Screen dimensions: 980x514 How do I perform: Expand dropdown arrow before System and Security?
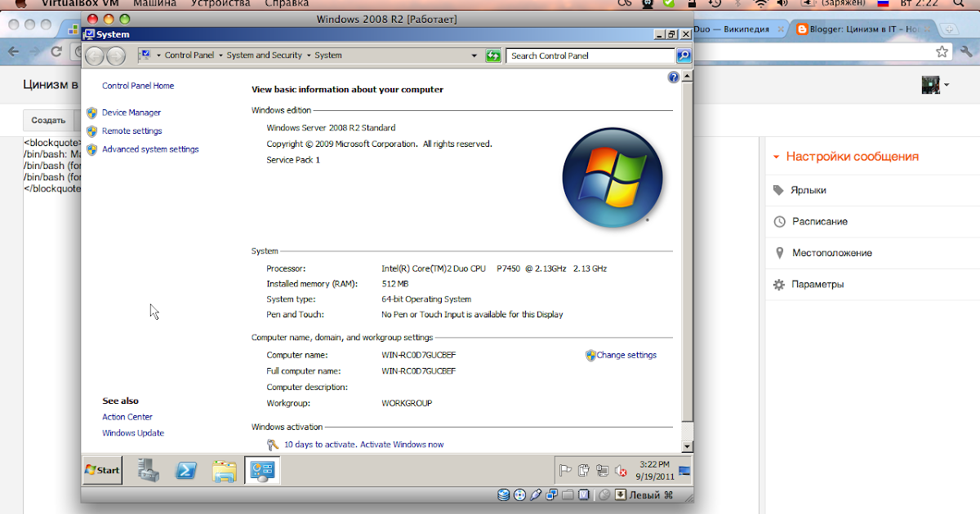[x=220, y=55]
